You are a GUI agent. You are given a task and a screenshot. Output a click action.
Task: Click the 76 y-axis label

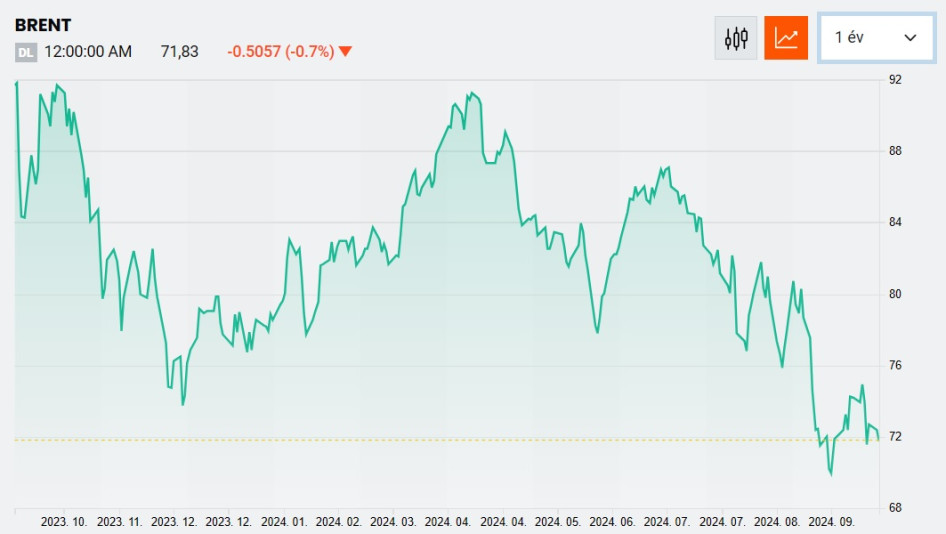(895, 365)
